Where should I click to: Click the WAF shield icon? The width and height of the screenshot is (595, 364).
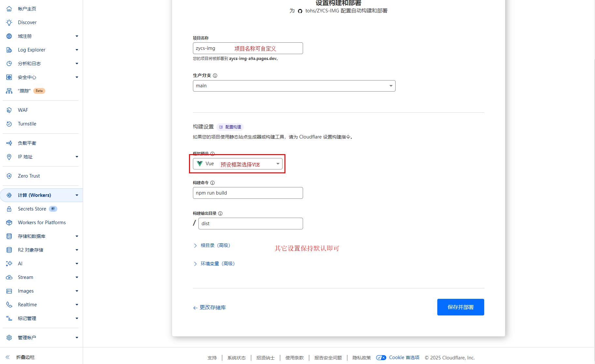coord(9,110)
